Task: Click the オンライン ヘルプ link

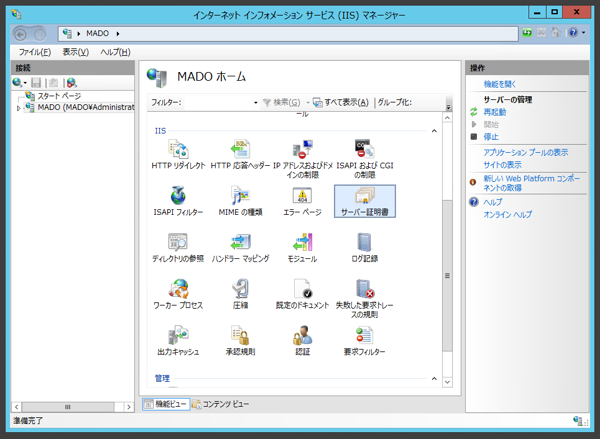Action: (x=507, y=214)
